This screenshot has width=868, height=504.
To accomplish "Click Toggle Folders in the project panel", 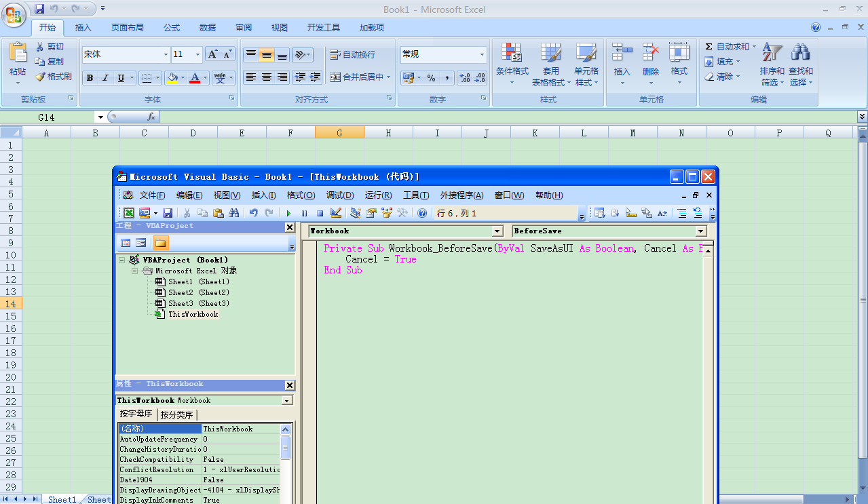I will point(161,243).
